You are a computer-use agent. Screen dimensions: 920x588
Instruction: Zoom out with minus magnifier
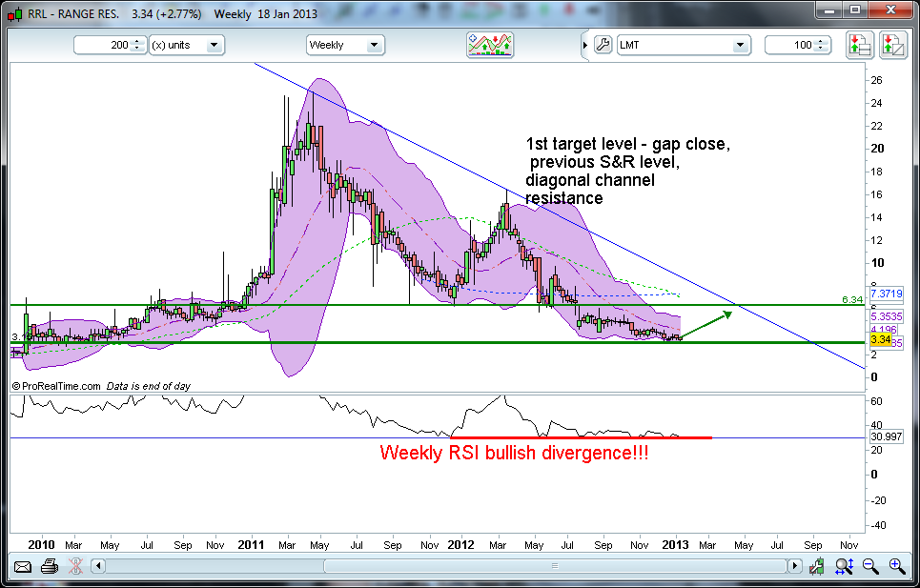pos(870,566)
